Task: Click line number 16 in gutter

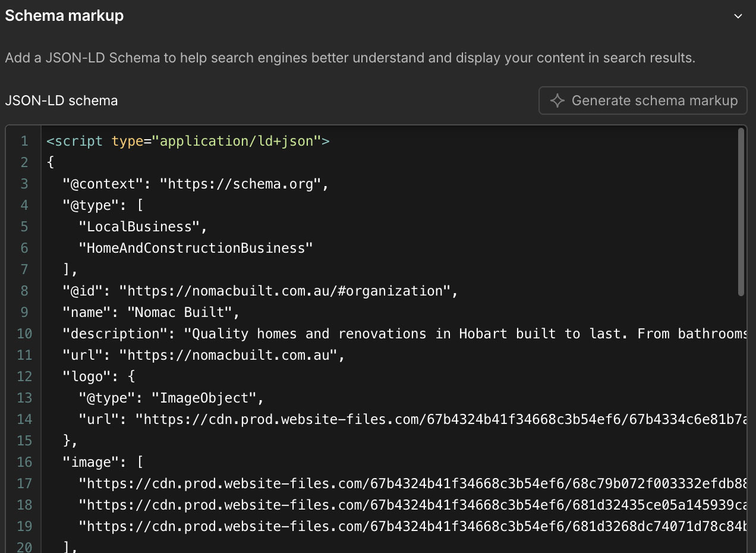Action: (24, 462)
